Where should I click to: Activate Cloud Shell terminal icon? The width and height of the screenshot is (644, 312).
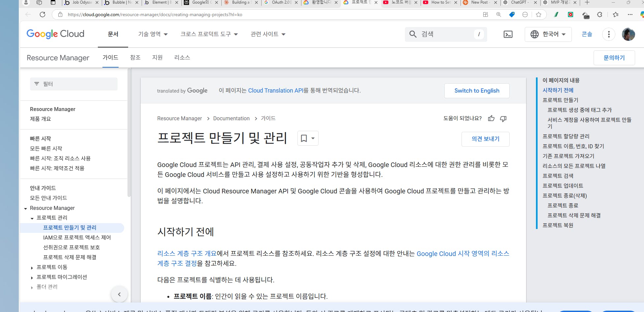(508, 34)
